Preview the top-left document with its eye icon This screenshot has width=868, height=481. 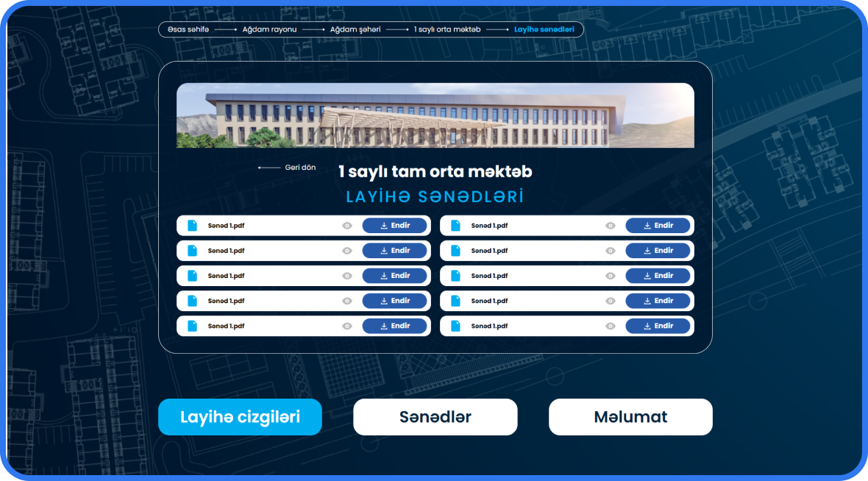347,226
